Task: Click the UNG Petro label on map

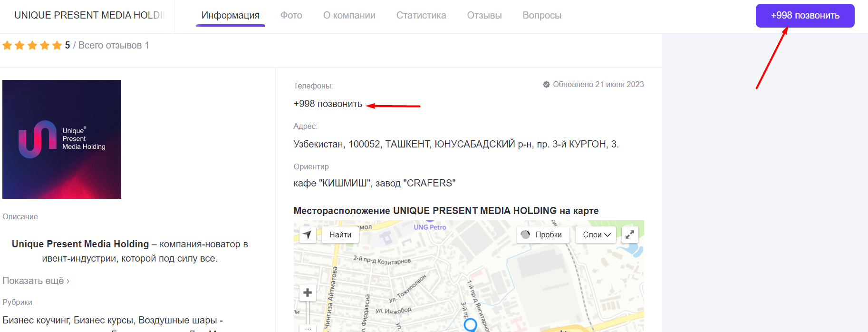Action: pyautogui.click(x=430, y=227)
